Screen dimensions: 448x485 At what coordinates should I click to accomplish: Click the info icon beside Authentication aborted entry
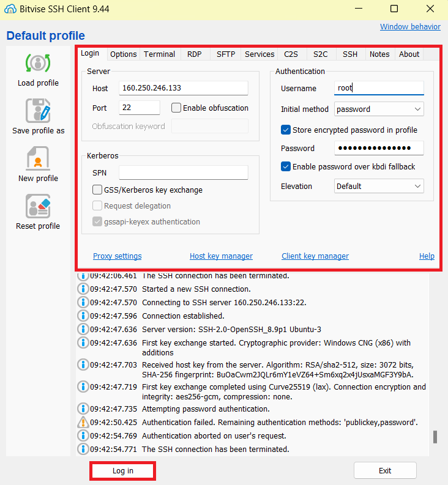click(x=83, y=435)
